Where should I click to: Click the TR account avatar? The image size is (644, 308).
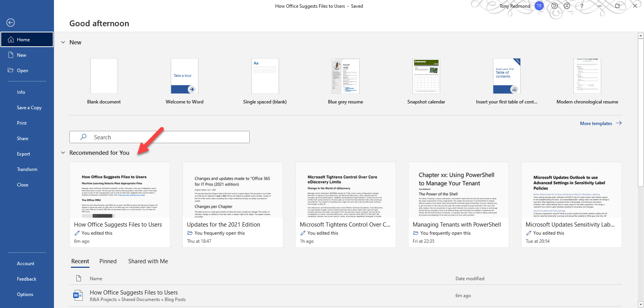click(539, 6)
